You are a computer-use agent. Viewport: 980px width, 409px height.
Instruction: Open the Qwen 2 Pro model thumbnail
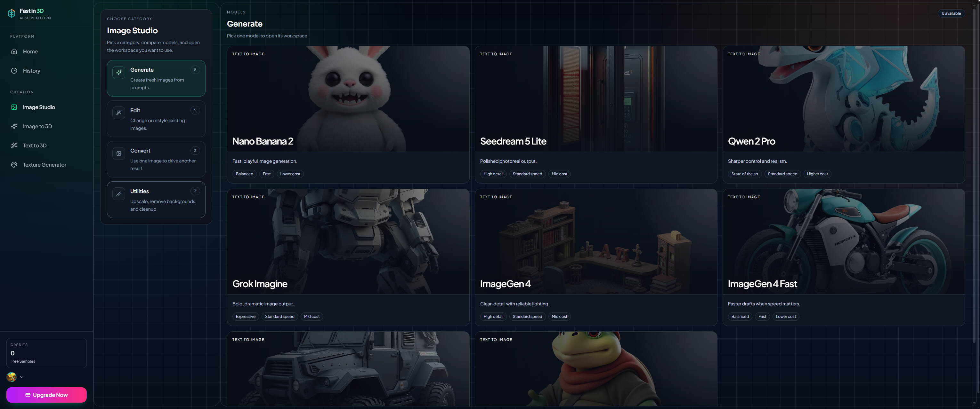pyautogui.click(x=843, y=99)
